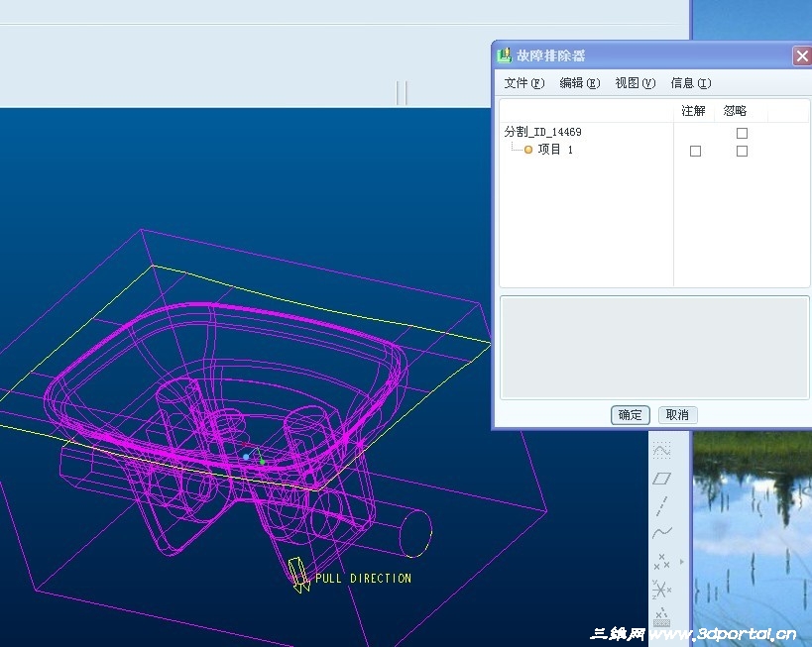The height and width of the screenshot is (647, 812).
Task: Expand the datum point tool flyout arrow
Action: pyautogui.click(x=681, y=562)
